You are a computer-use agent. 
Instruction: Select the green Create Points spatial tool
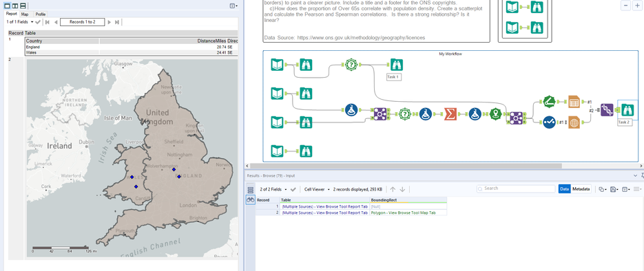point(496,114)
